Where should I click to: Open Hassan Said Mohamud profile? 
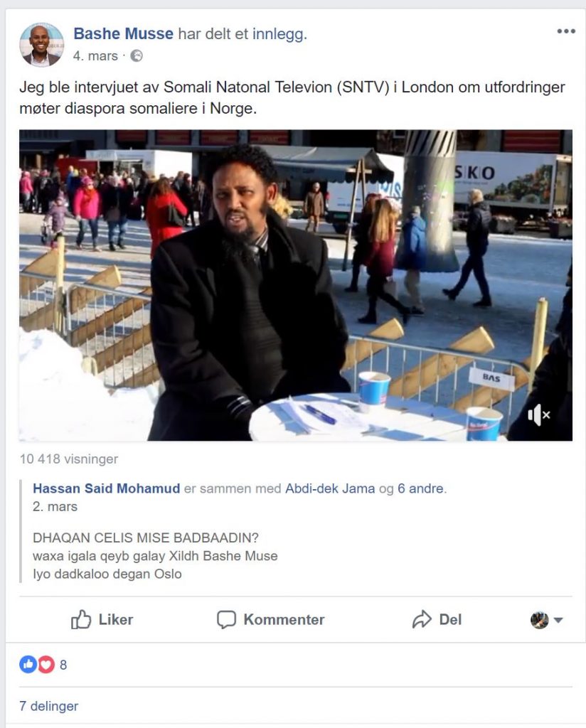click(x=107, y=488)
